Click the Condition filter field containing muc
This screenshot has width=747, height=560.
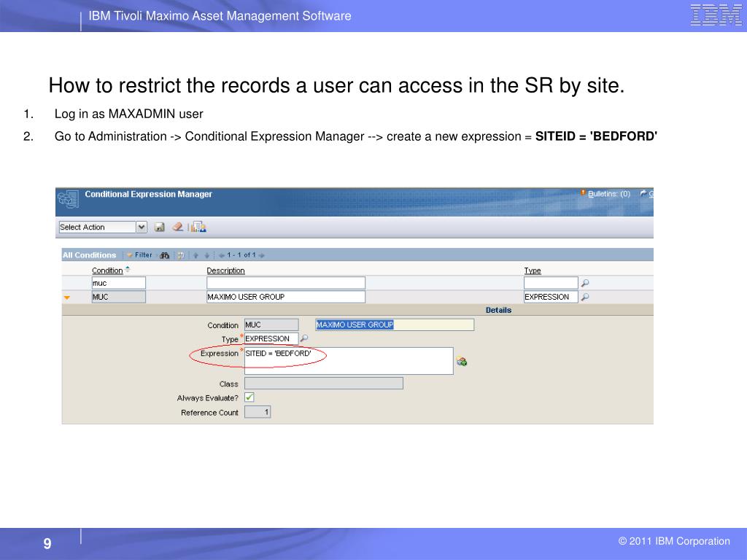click(119, 283)
